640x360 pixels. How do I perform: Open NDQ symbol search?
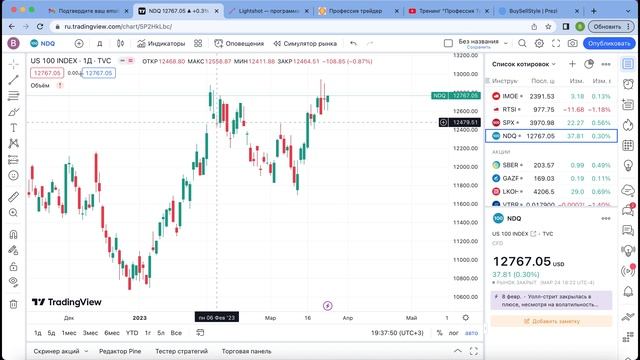(x=42, y=43)
